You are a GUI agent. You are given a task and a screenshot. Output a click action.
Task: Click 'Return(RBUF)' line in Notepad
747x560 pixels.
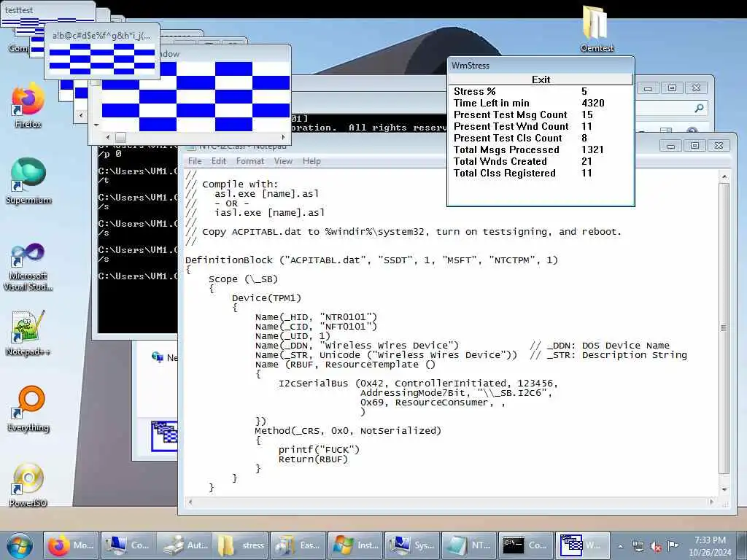tap(313, 459)
